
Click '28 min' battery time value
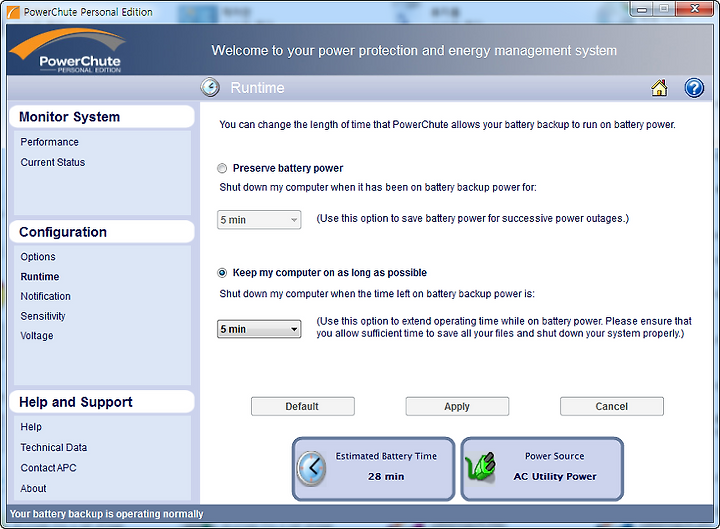click(386, 477)
